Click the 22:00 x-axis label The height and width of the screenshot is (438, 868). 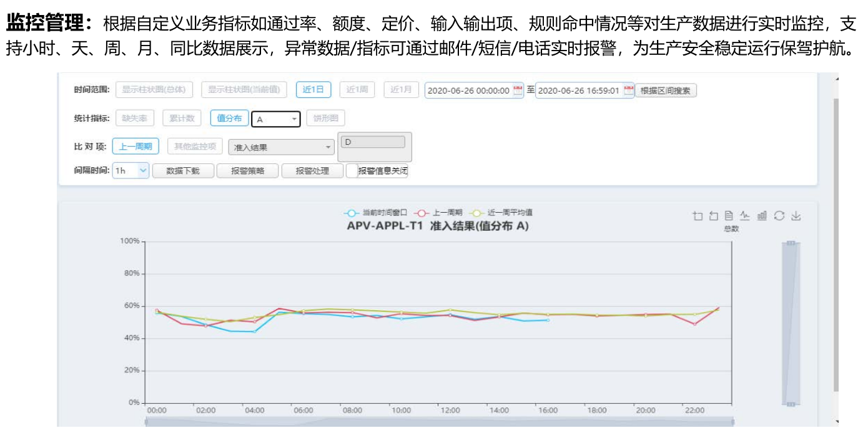[694, 411]
